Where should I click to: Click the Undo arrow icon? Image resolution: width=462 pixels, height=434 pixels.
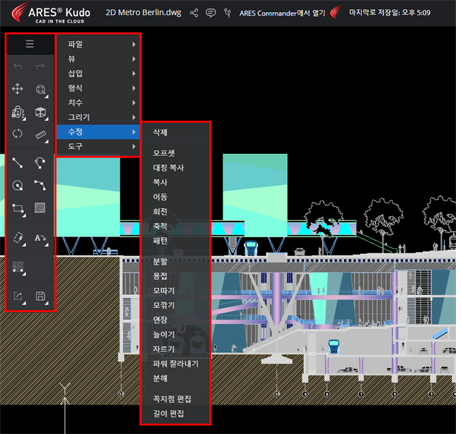point(18,66)
